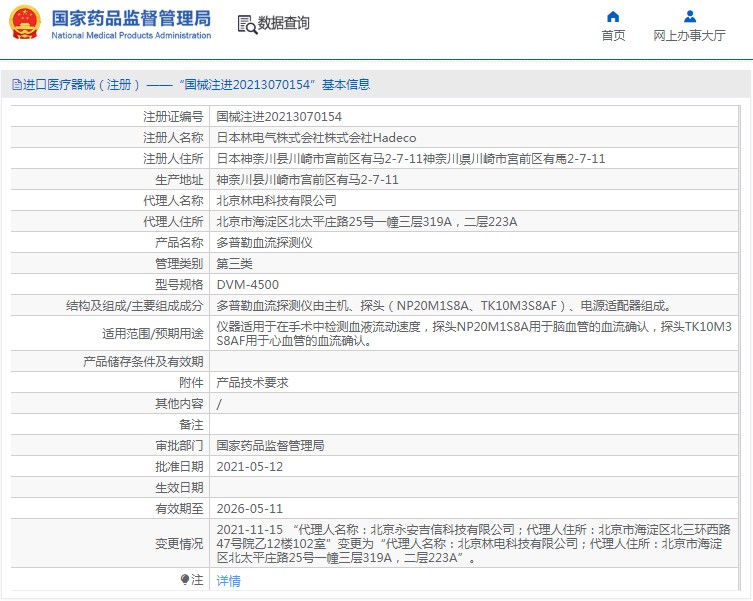The image size is (753, 601).
Task: Click National Medical Products Administration subtitle
Action: tap(131, 36)
